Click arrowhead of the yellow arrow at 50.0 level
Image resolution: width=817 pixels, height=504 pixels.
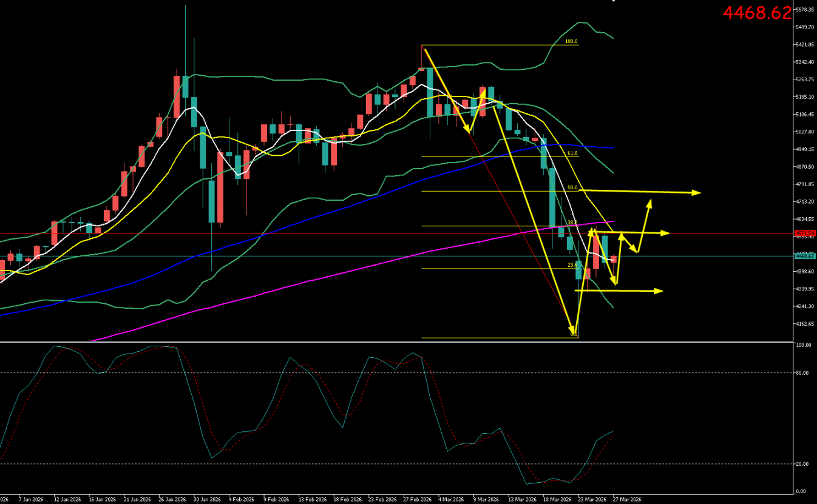click(698, 193)
